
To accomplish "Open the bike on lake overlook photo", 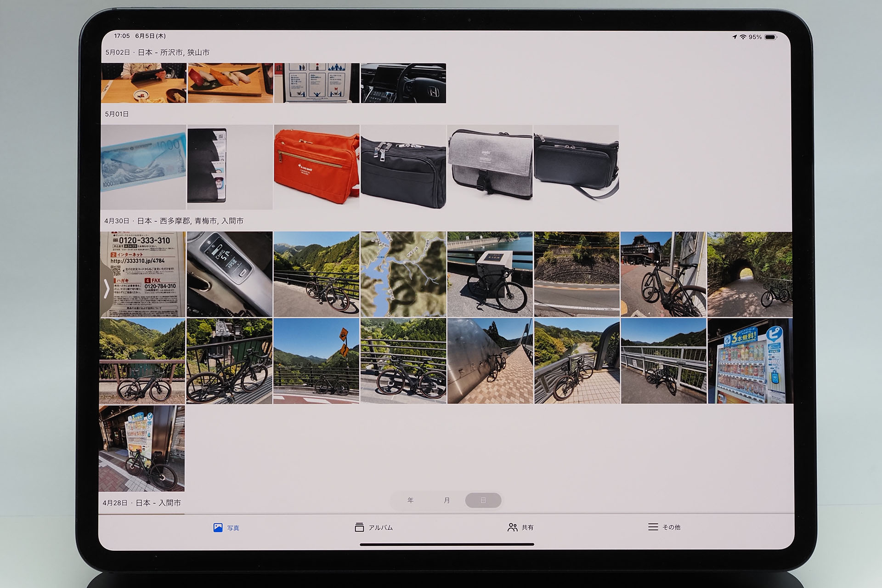I will click(142, 361).
